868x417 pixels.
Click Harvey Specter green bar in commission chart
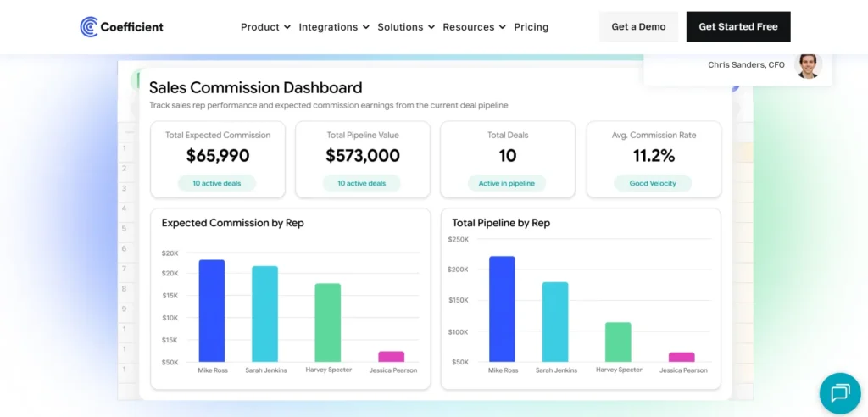(x=328, y=323)
